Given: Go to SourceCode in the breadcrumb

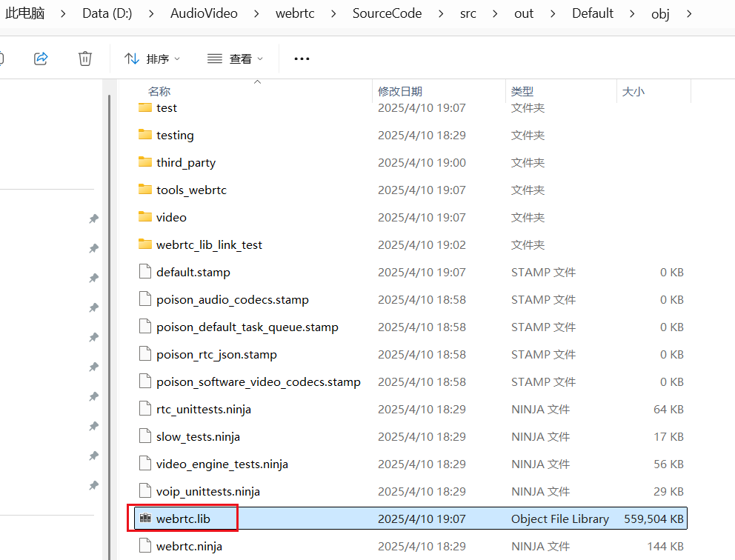Looking at the screenshot, I should point(388,13).
